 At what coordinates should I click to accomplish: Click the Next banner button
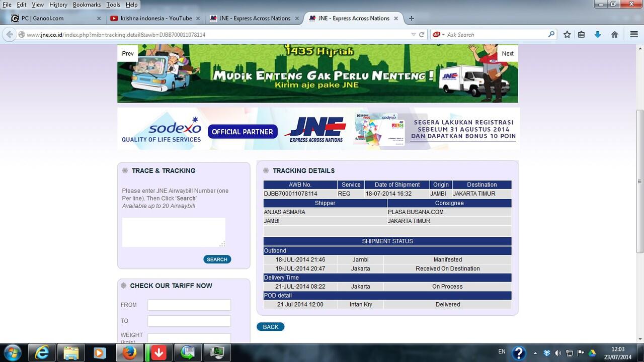point(508,54)
